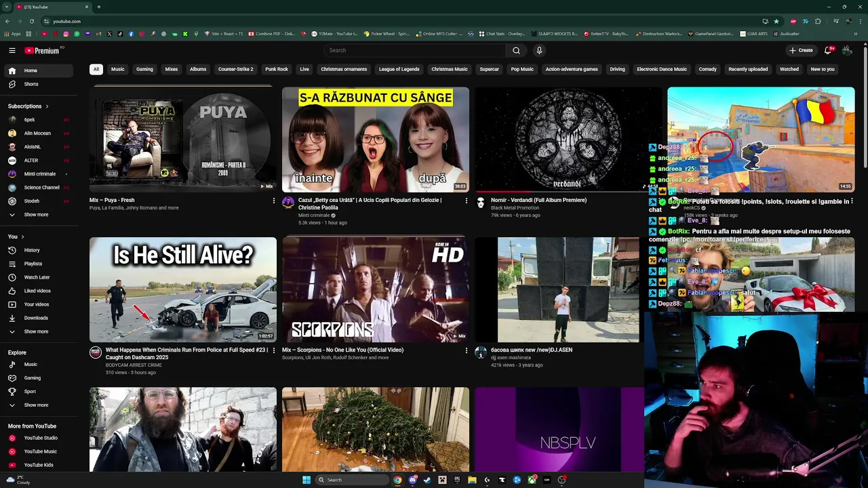Start voice search with microphone icon
The width and height of the screenshot is (868, 488).
[539, 50]
